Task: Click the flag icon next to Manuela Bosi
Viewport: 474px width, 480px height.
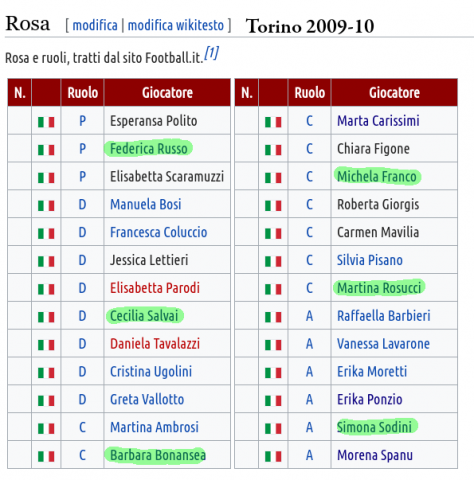Action: point(46,206)
